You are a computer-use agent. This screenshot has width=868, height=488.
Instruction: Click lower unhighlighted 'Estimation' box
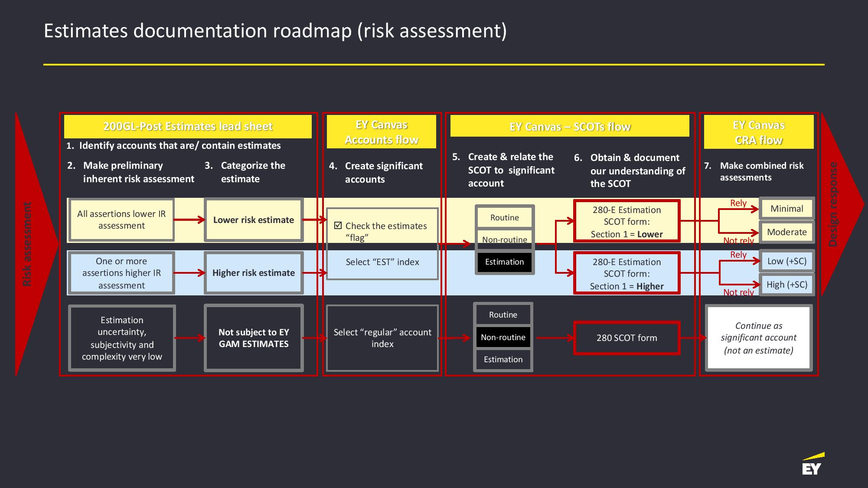coord(503,359)
